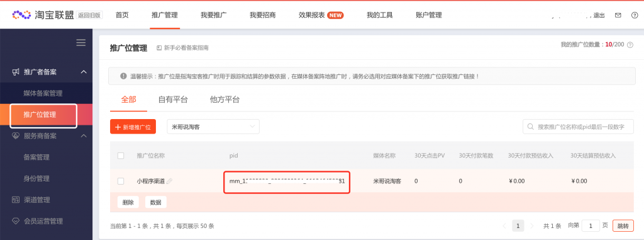644x240 pixels.
Task: Click page 1 pagination button
Action: [x=518, y=226]
